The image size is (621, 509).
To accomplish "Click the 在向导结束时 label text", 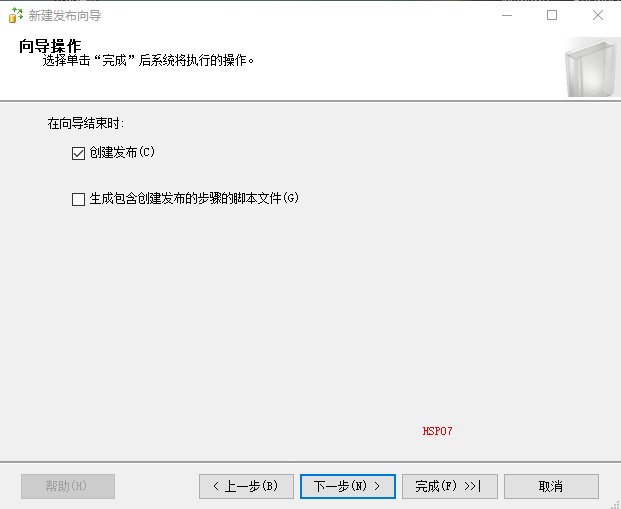I will (86, 123).
